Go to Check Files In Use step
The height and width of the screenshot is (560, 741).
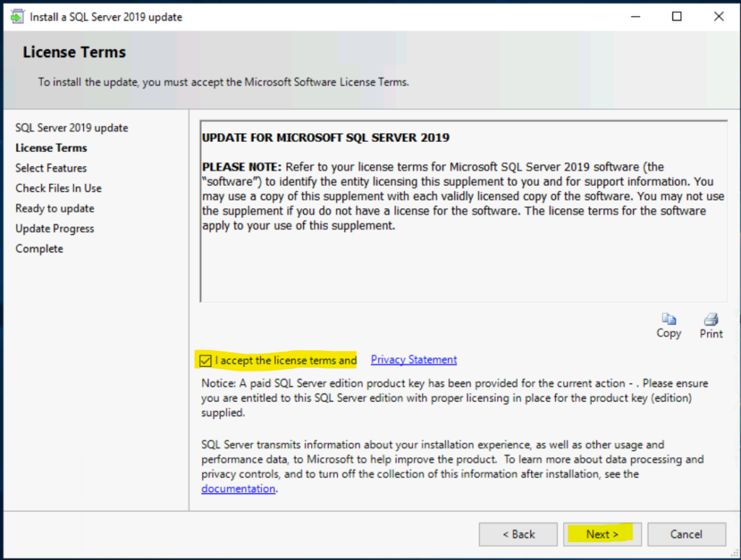[59, 188]
